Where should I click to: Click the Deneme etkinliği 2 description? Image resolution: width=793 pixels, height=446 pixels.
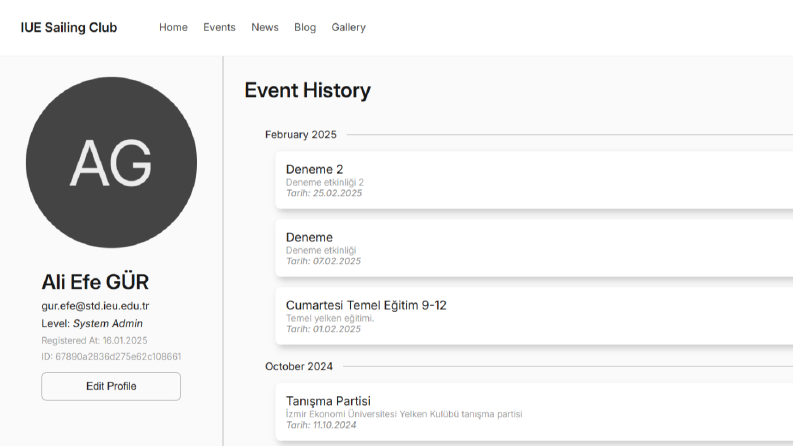coord(325,182)
